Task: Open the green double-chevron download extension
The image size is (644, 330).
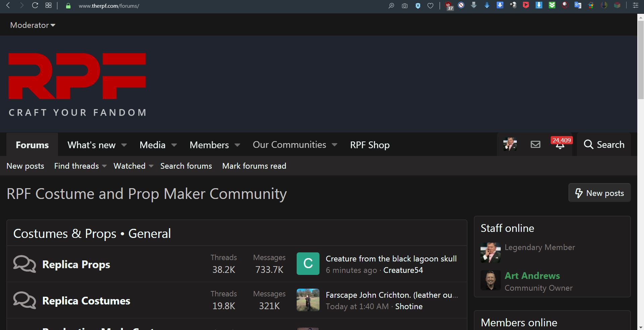Action: (552, 5)
